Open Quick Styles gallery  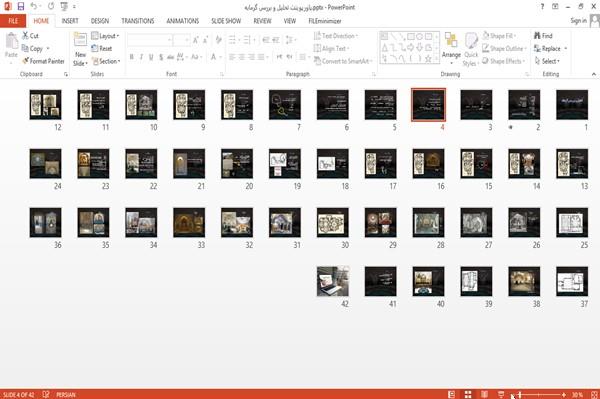(x=471, y=49)
